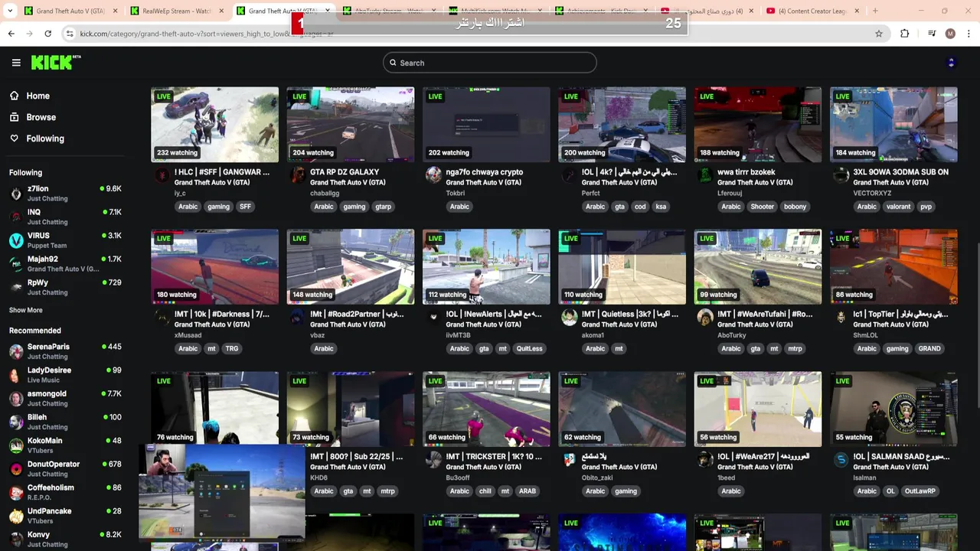The width and height of the screenshot is (980, 551).
Task: Select the QuitLess tag under iivMT3B
Action: click(529, 349)
